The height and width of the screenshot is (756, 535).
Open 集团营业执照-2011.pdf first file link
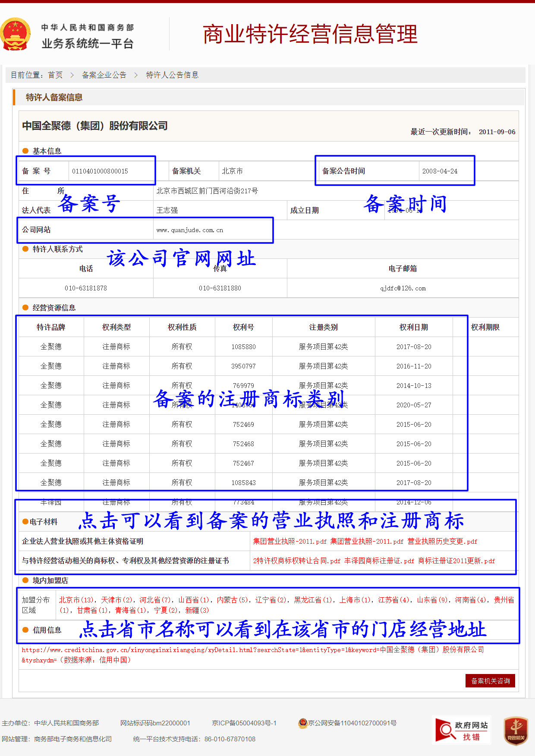tap(290, 541)
